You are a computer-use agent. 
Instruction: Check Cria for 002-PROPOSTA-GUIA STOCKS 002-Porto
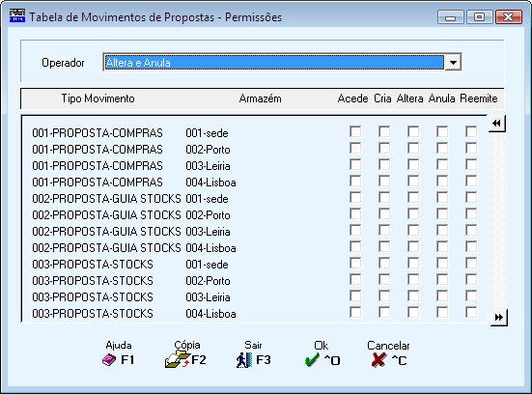pos(384,213)
